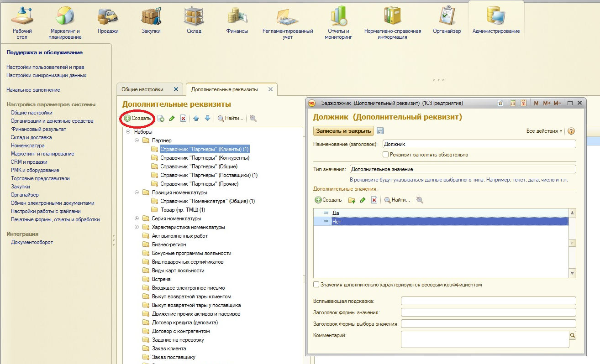The width and height of the screenshot is (600, 364).
Task: Click cancel search icon in values toolbar
Action: (420, 200)
